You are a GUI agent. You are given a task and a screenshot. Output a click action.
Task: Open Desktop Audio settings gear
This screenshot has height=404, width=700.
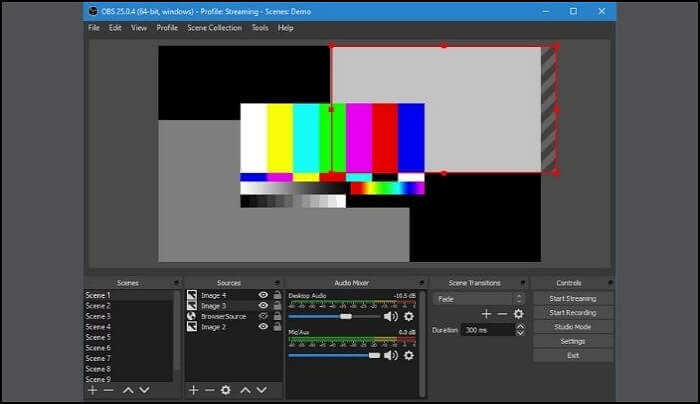[408, 316]
